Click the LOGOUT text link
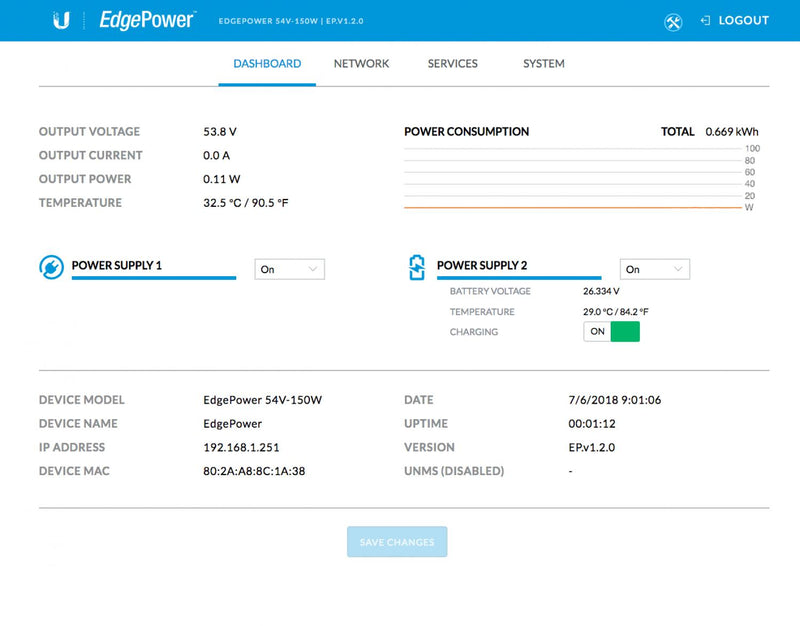The width and height of the screenshot is (800, 626). 743,20
